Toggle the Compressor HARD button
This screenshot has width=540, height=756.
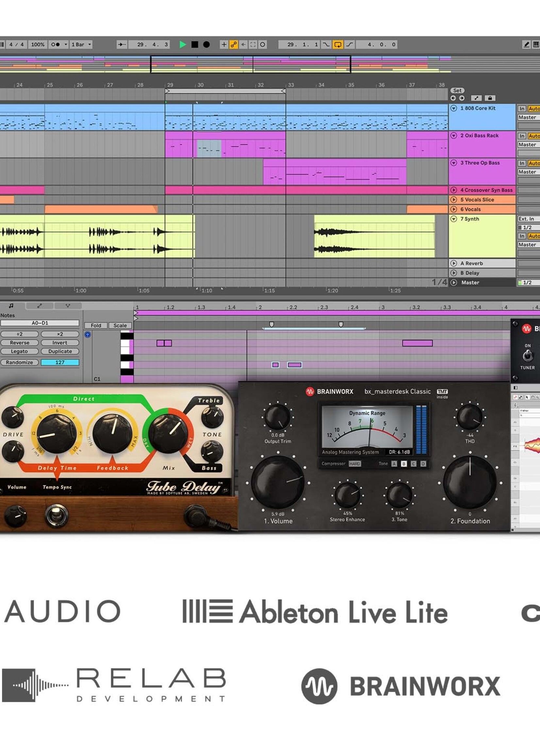[x=354, y=464]
